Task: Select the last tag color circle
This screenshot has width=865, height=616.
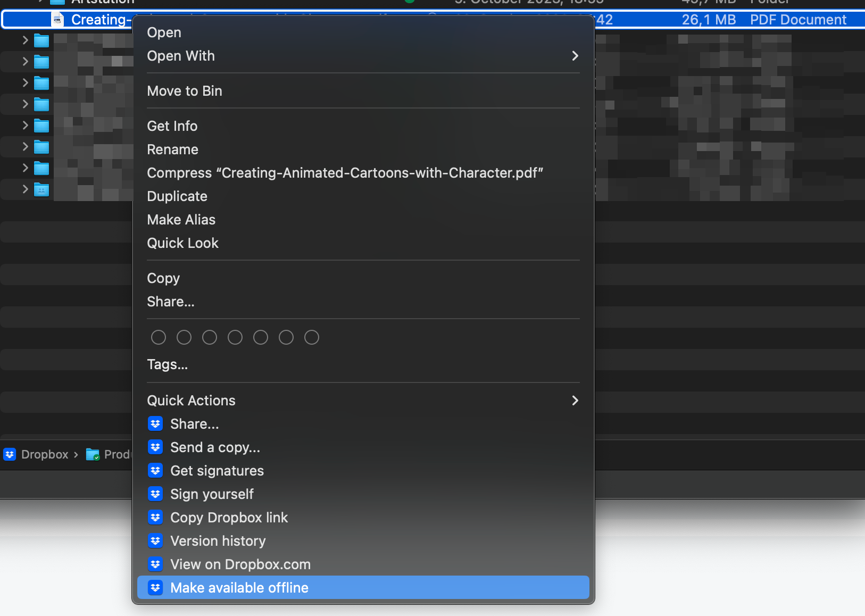Action: point(312,337)
